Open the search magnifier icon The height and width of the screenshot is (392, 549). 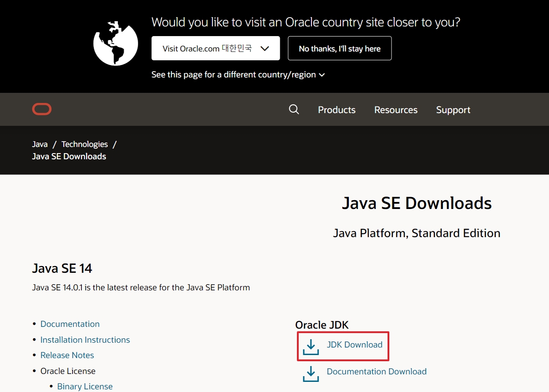pos(294,110)
